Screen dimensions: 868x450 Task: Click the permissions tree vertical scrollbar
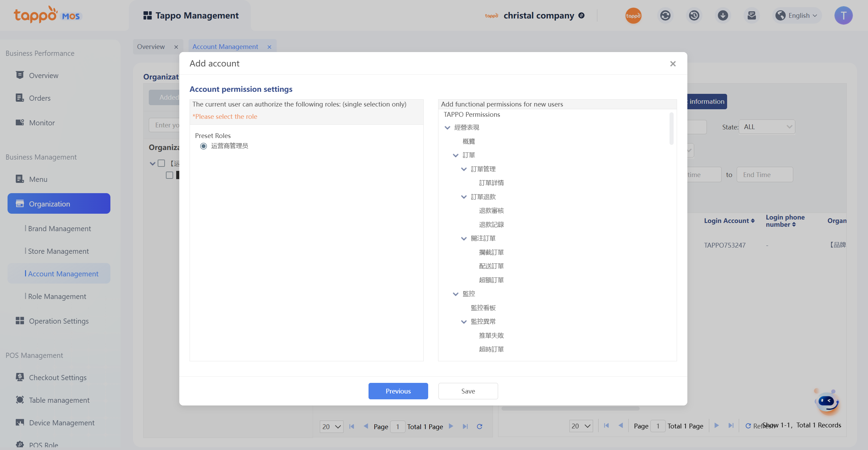[x=671, y=129]
